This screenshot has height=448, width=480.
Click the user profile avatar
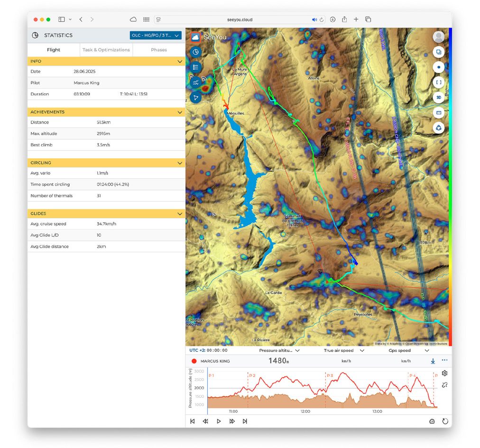439,37
